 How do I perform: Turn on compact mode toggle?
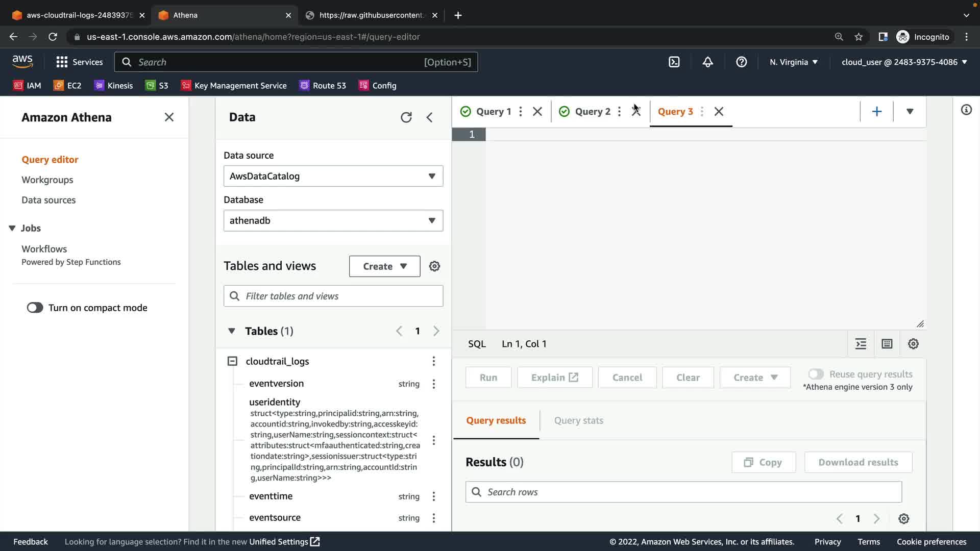[x=35, y=308]
